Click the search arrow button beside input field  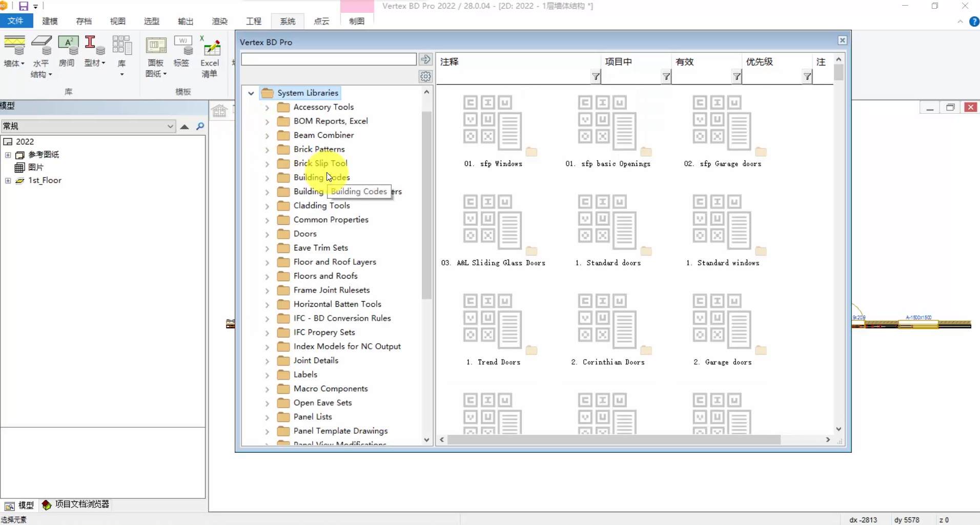425,59
